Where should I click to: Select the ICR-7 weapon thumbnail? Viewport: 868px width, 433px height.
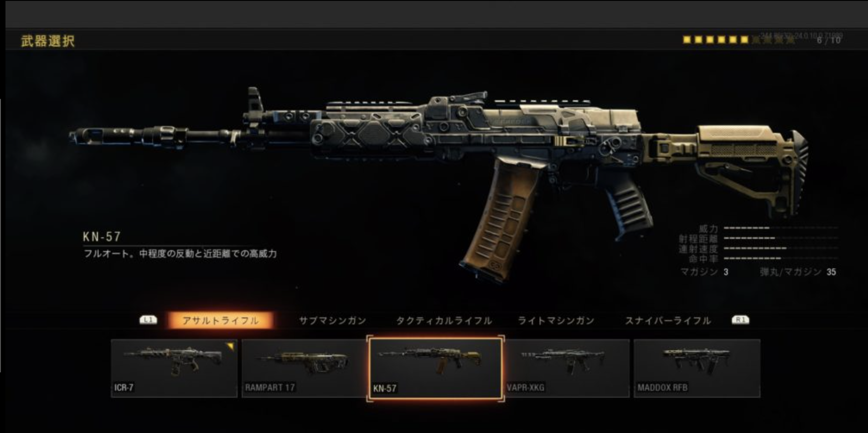pos(174,368)
